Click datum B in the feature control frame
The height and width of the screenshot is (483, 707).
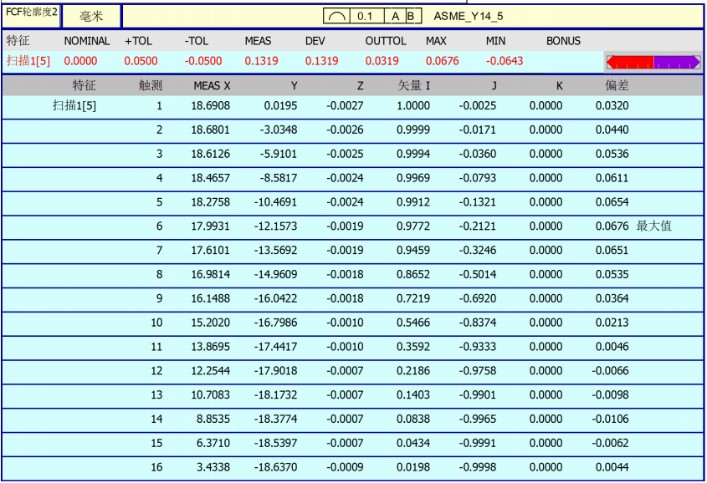click(x=412, y=16)
